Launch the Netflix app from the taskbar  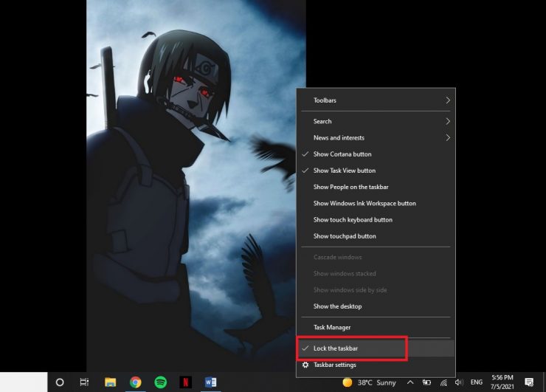coord(186,382)
